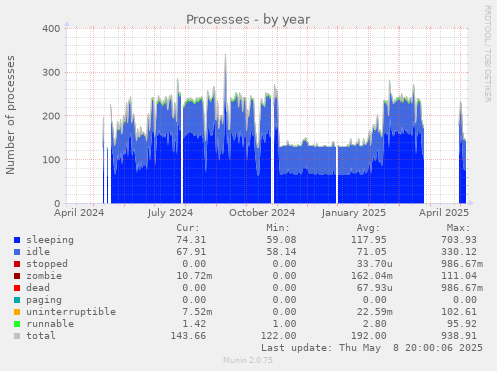Click idle current value 67.91
Viewport: 497px width, 371px height.
[191, 252]
